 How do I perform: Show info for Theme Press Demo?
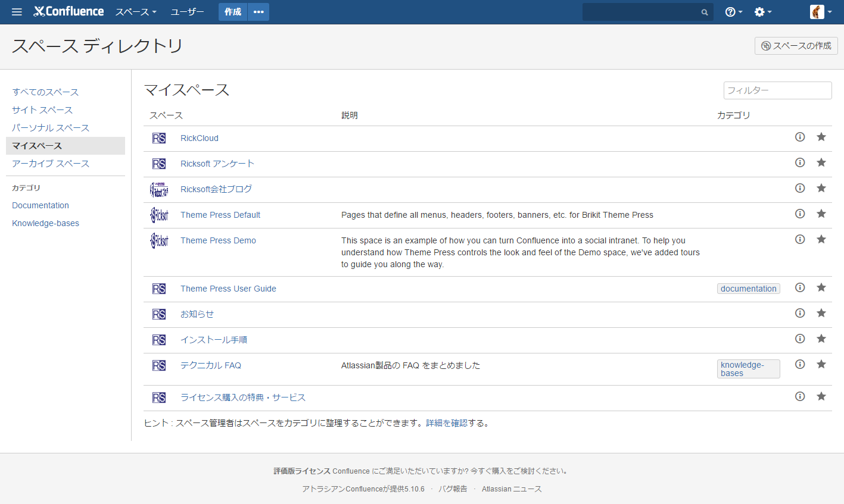click(x=800, y=239)
